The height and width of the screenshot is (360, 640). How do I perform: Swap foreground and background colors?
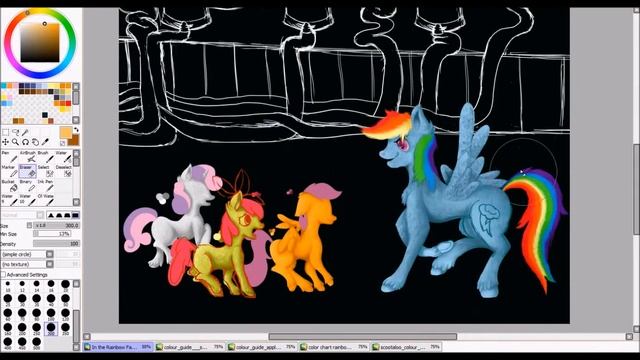pyautogui.click(x=76, y=130)
